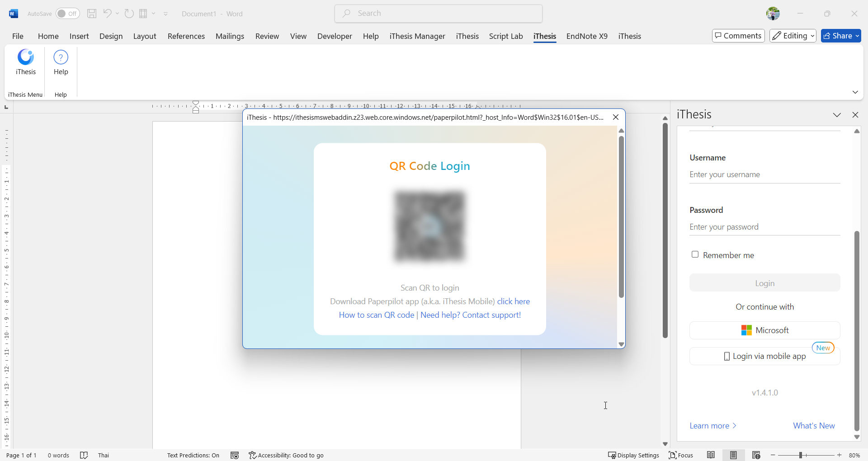Close the iThesis task pane
868x461 pixels.
(855, 115)
